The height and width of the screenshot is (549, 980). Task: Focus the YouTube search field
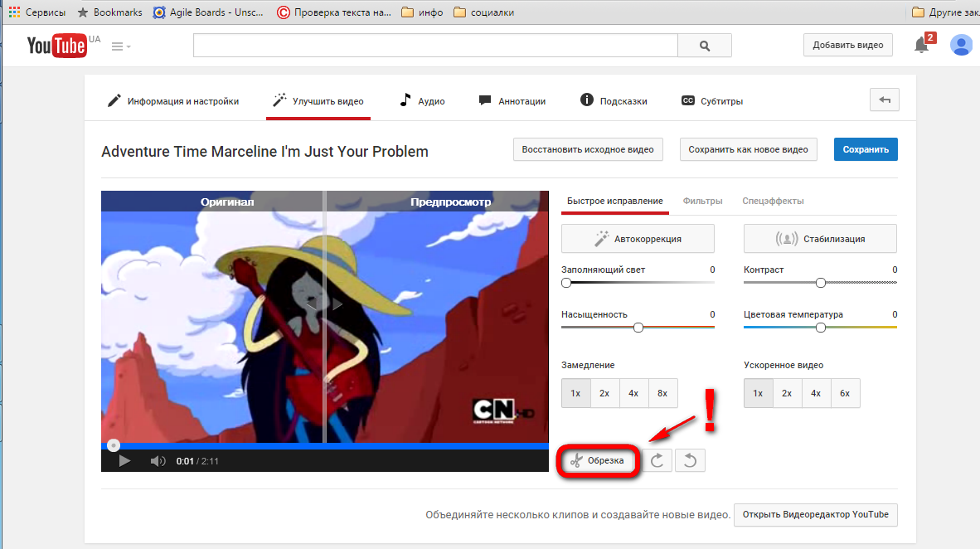435,46
